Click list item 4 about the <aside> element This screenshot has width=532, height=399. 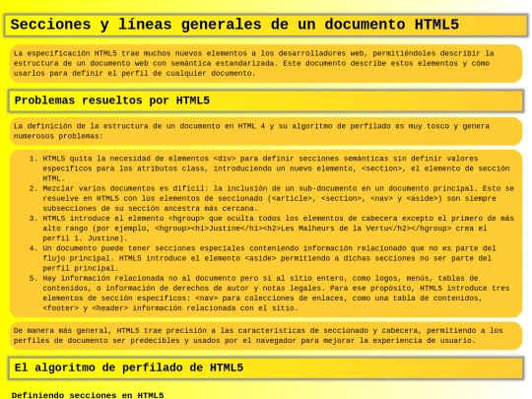click(278, 258)
